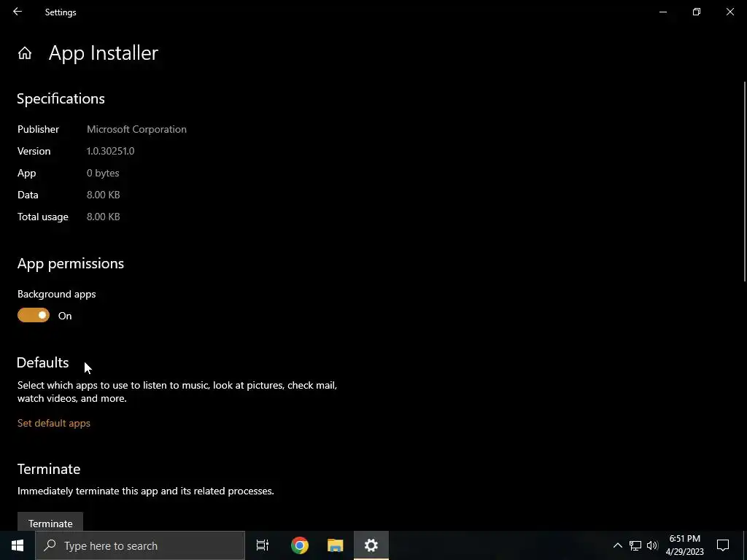
Task: Click the Specifications heading
Action: tap(61, 98)
